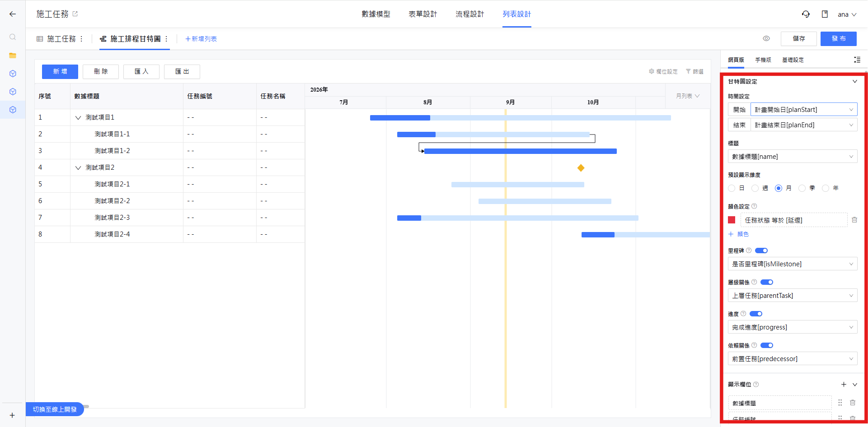Image resolution: width=868 pixels, height=427 pixels.
Task: Collapse the 測試項目2 tree row
Action: tap(78, 167)
